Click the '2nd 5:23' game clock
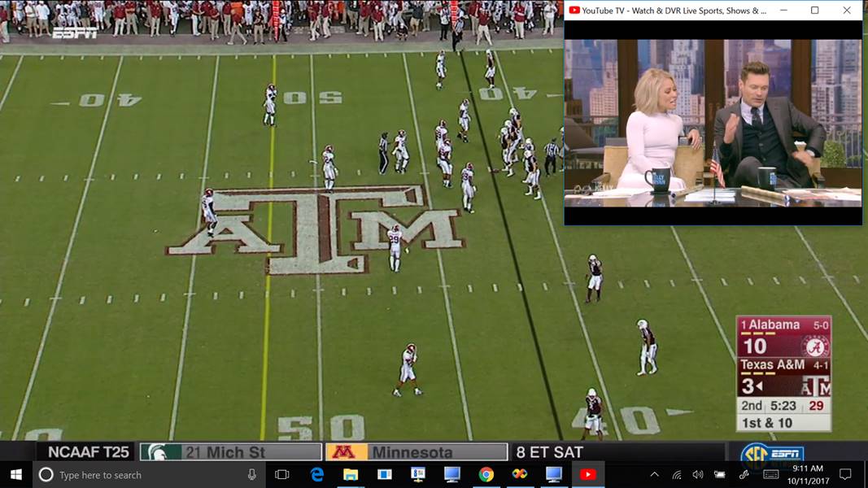 pos(768,406)
